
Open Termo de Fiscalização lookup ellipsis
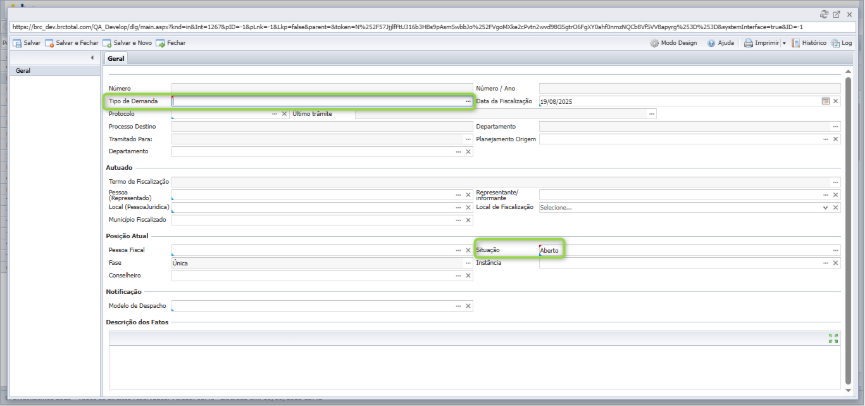pos(836,182)
